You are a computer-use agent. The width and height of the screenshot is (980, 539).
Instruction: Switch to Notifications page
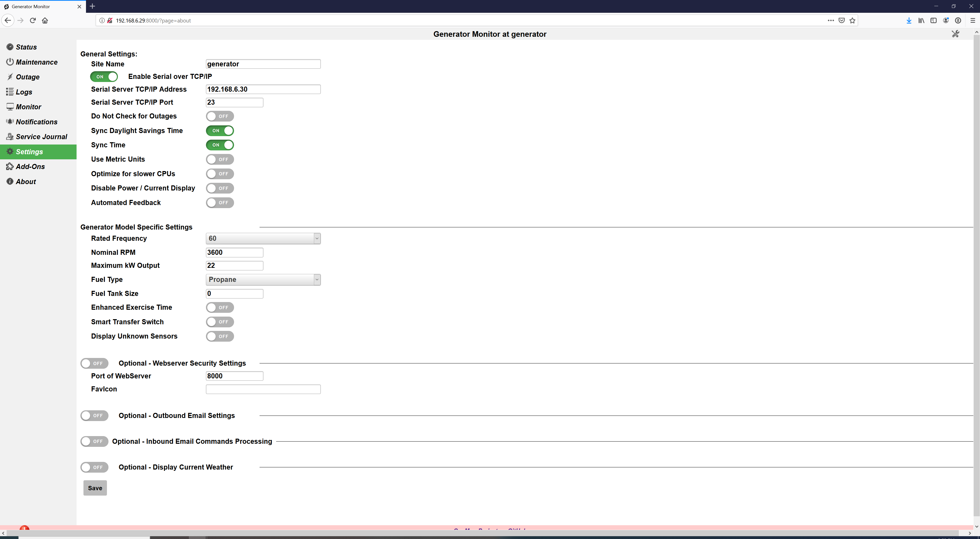pyautogui.click(x=38, y=122)
